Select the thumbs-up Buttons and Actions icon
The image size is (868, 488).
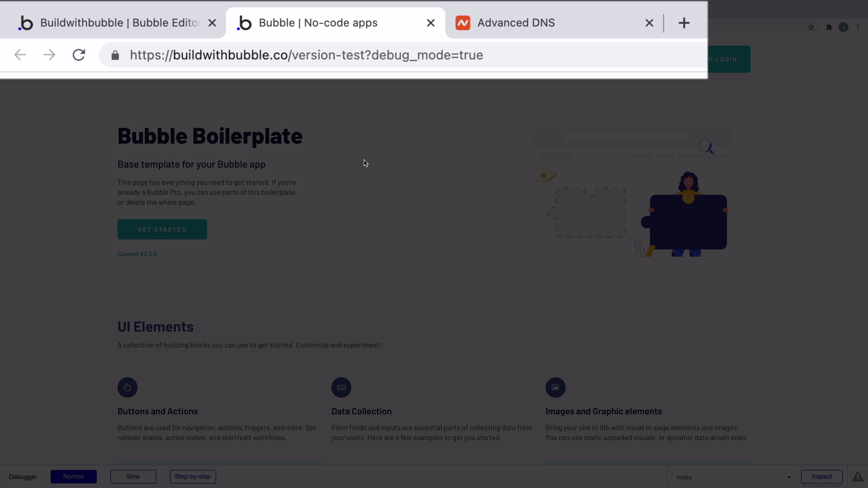[127, 387]
